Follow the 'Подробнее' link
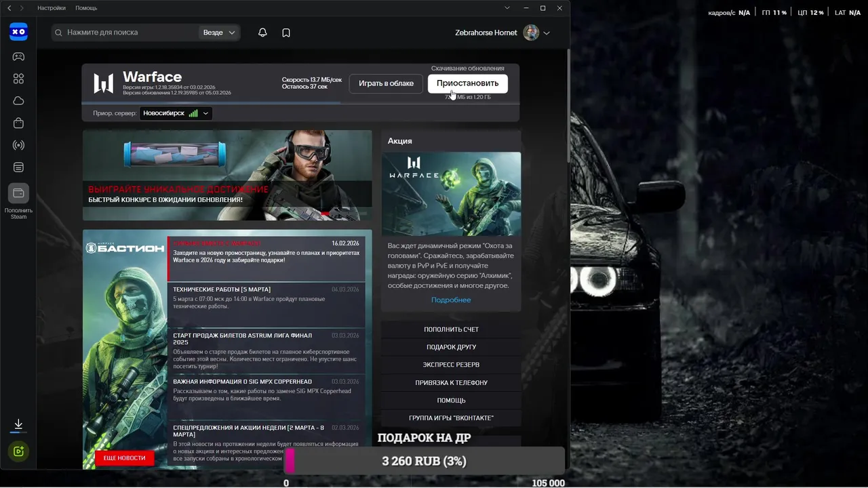 pos(451,300)
